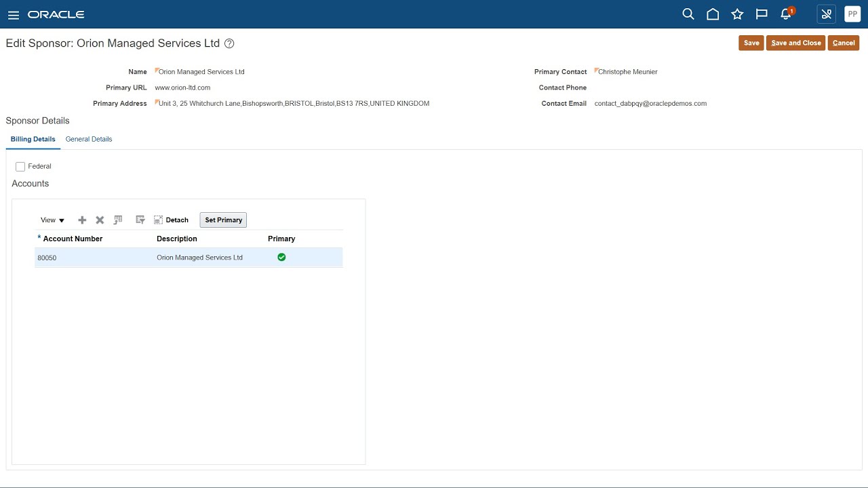The height and width of the screenshot is (488, 868).
Task: Click the green primary checkmark icon
Action: coord(281,257)
